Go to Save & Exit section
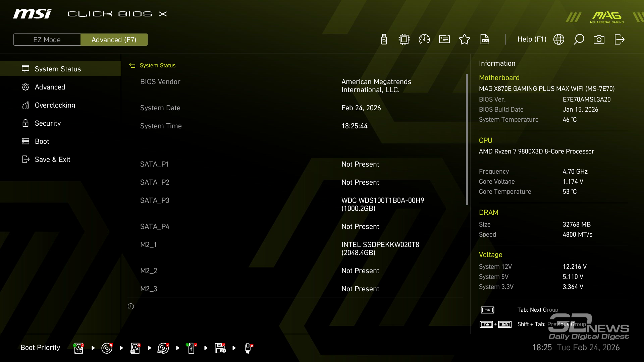Image resolution: width=644 pixels, height=362 pixels. tap(52, 160)
